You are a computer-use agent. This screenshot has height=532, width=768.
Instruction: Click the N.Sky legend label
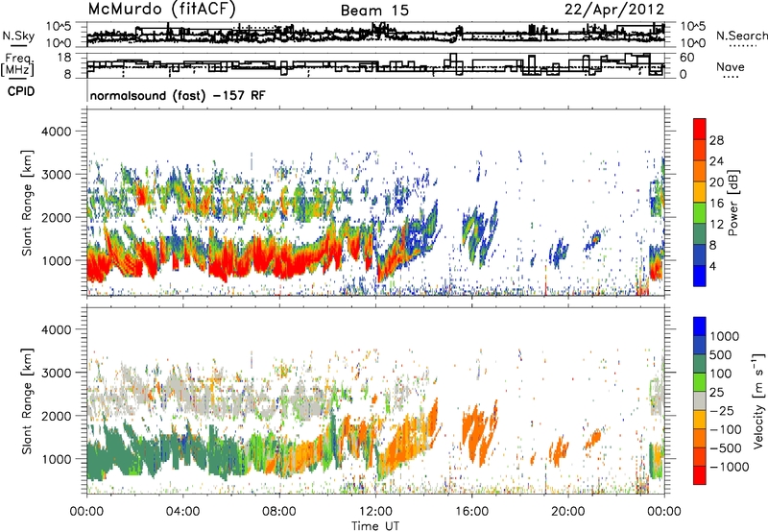(18, 36)
